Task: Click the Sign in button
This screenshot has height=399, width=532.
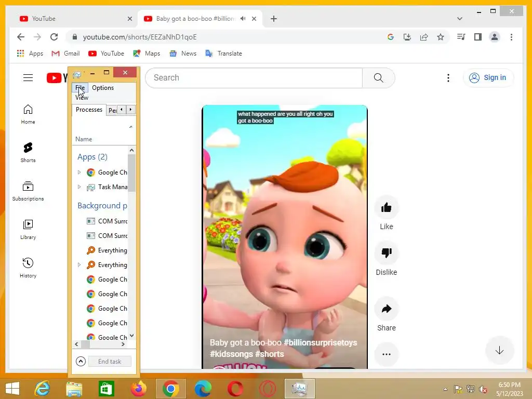Action: [x=488, y=78]
